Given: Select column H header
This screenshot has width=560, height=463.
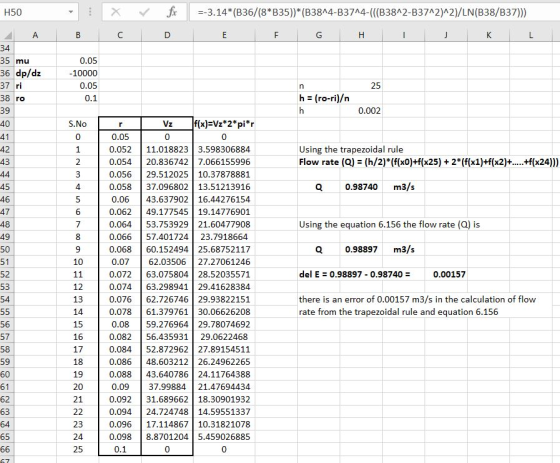Looking at the screenshot, I should pyautogui.click(x=361, y=35).
